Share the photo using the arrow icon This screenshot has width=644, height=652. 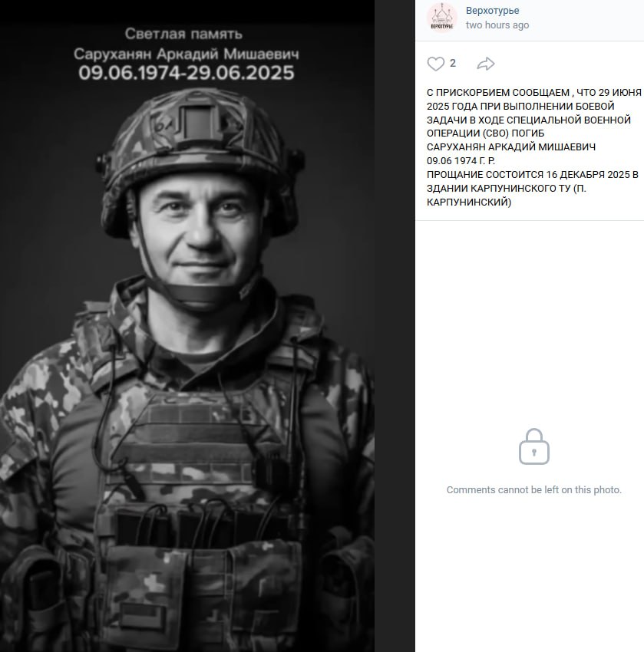point(486,64)
